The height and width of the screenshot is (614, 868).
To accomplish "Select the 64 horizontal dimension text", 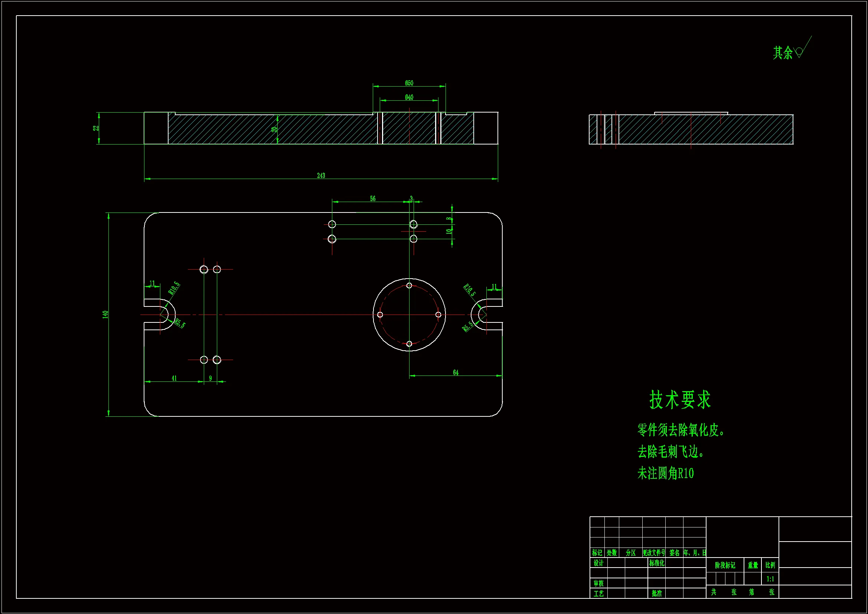I will 456,373.
